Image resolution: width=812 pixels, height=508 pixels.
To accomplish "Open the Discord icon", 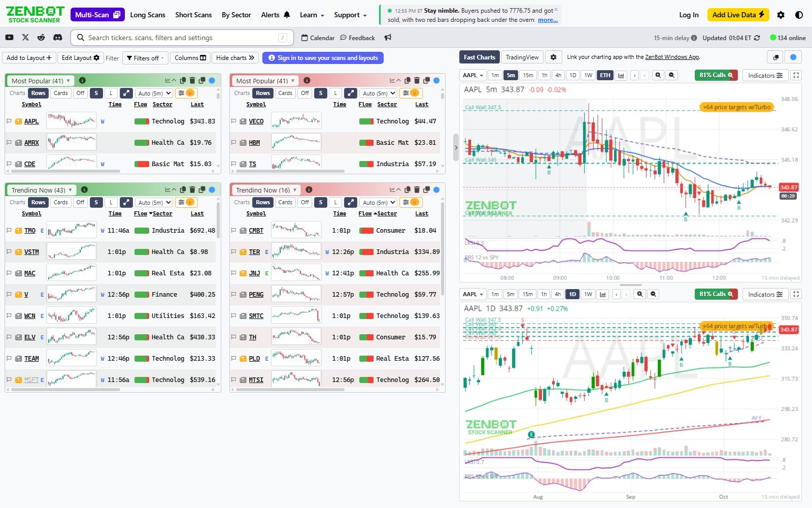I will [x=58, y=38].
